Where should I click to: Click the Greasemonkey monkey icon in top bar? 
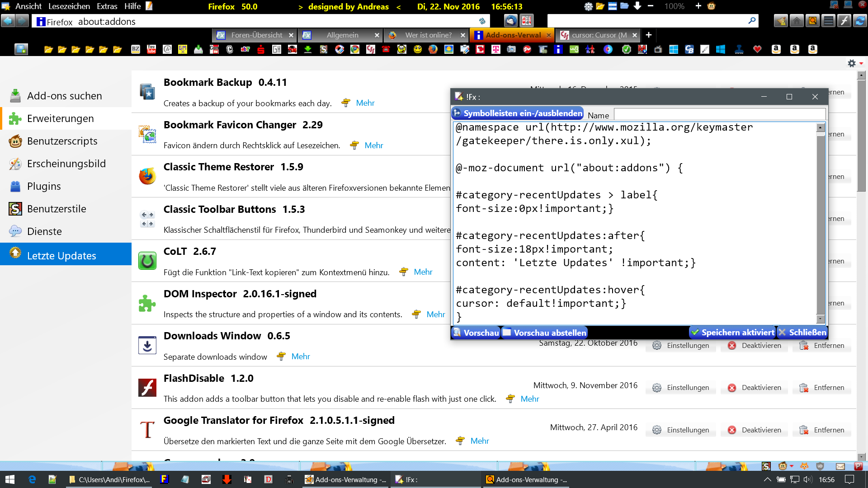point(711,6)
